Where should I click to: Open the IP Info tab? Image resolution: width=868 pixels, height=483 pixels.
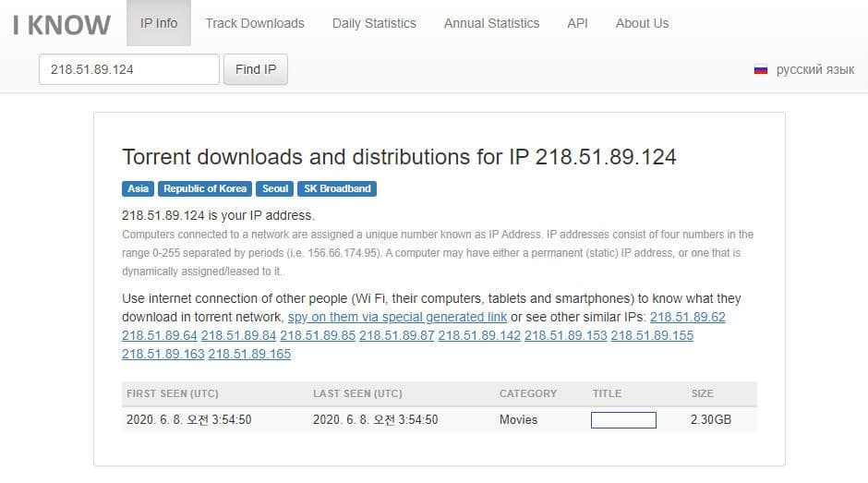click(159, 23)
